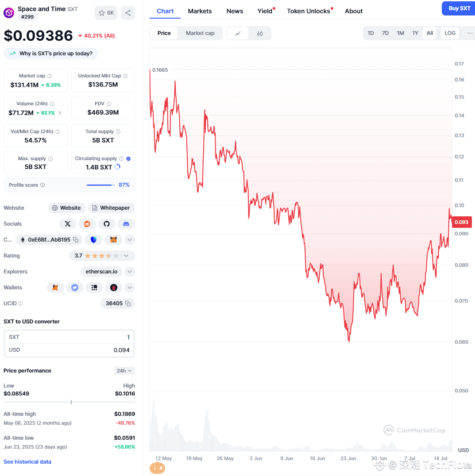
Task: Open the See historical data link
Action: point(27,462)
